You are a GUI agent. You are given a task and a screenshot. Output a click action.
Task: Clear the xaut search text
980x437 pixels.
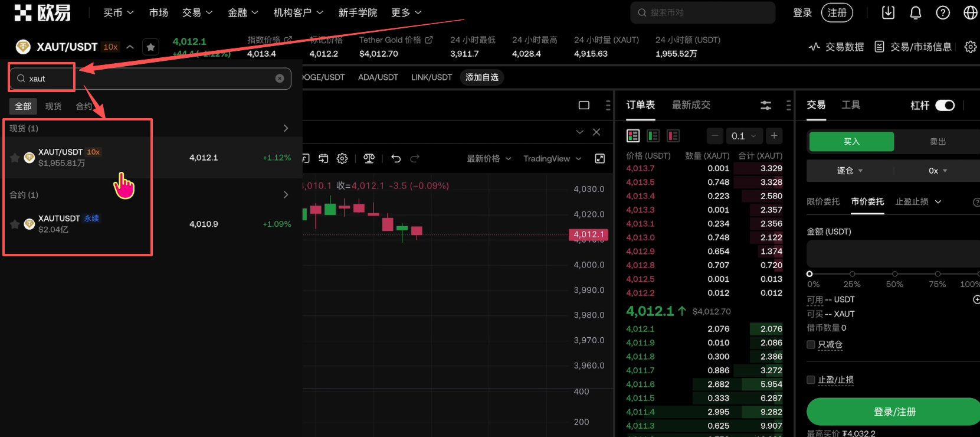pos(280,79)
